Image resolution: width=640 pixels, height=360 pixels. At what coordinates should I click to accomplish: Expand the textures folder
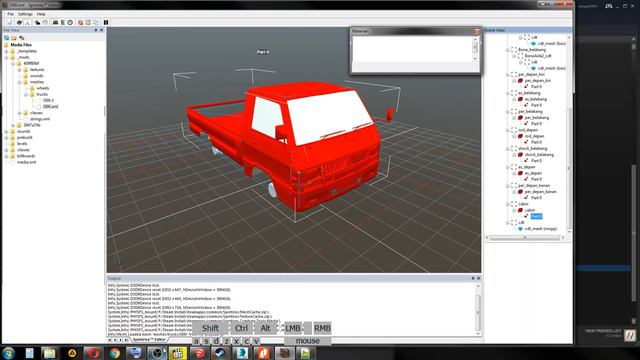20,70
